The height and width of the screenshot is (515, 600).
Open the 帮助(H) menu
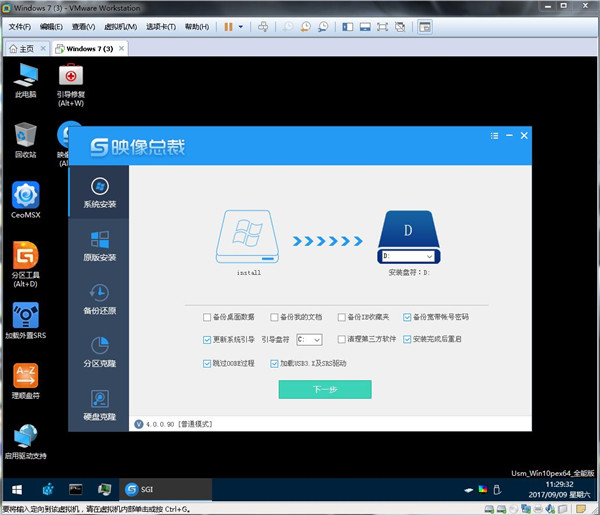197,27
